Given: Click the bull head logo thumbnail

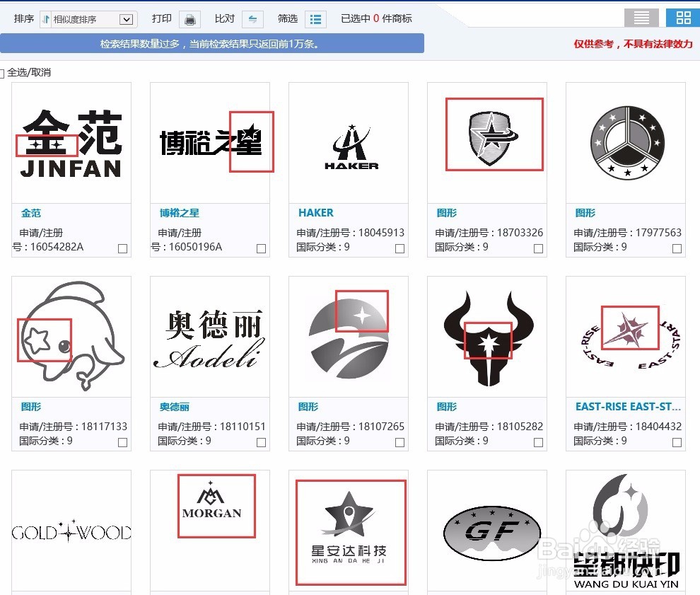Looking at the screenshot, I should click(x=487, y=337).
